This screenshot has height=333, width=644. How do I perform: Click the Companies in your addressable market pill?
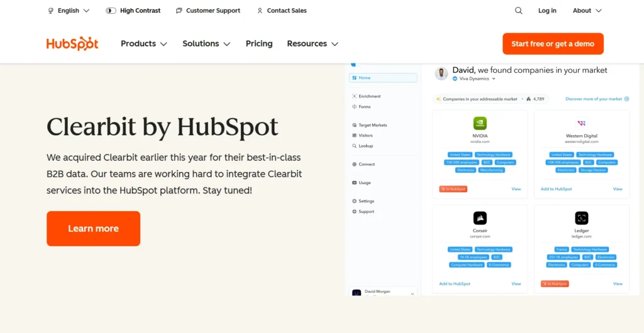491,99
